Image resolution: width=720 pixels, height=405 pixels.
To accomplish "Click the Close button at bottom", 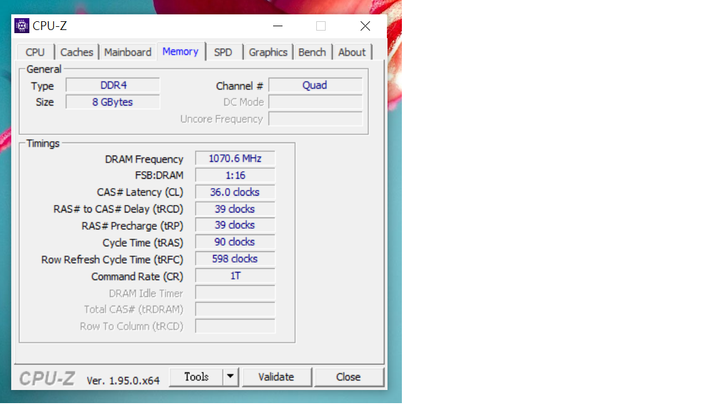I will (349, 377).
